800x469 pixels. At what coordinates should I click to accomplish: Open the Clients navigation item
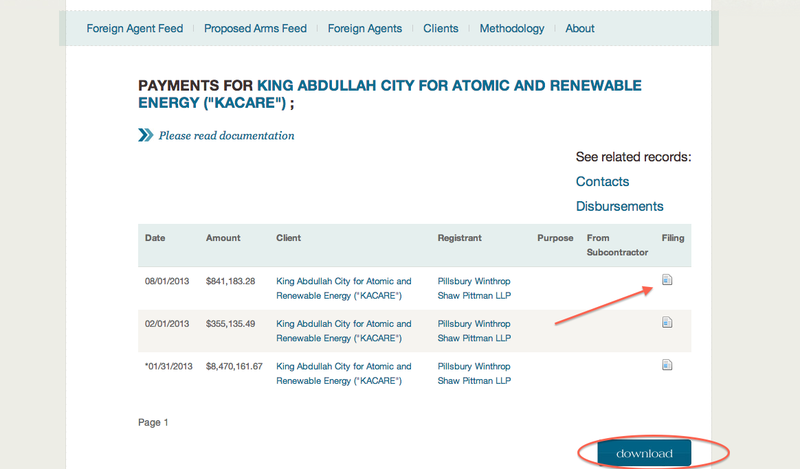(x=441, y=29)
